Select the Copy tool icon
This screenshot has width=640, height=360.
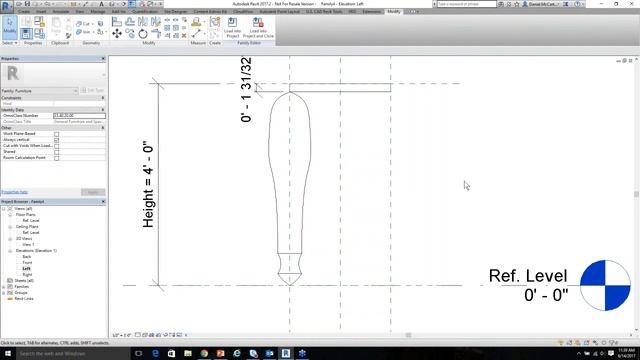coord(130,34)
